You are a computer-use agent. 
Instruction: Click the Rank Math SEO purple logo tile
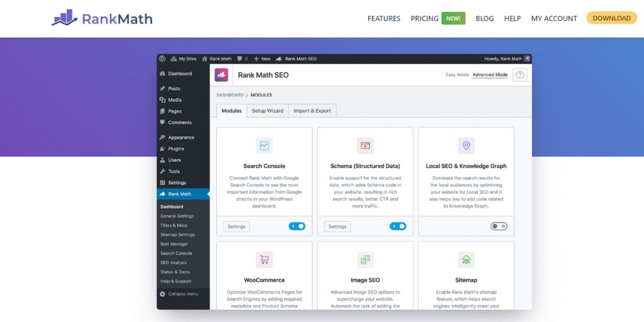221,75
